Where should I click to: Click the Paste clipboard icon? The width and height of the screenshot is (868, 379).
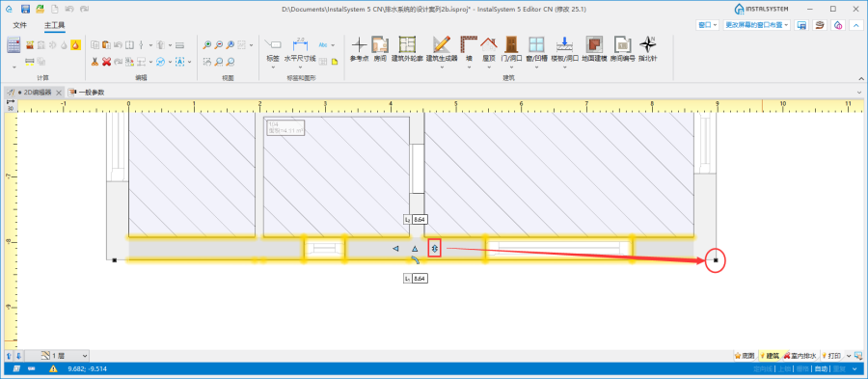coord(107,44)
